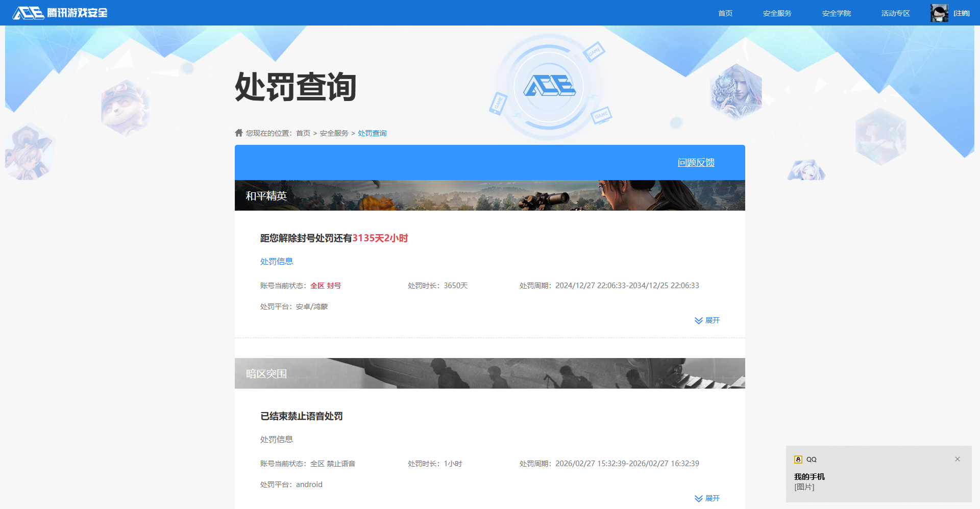Click the large ACE emblem in banner
This screenshot has width=980, height=509.
point(549,86)
